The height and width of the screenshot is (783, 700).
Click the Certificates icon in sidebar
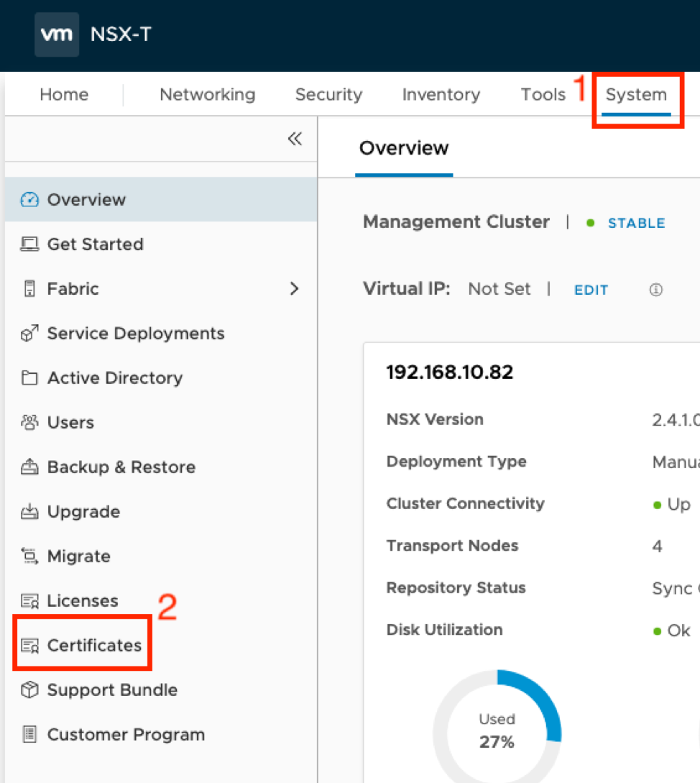[29, 645]
